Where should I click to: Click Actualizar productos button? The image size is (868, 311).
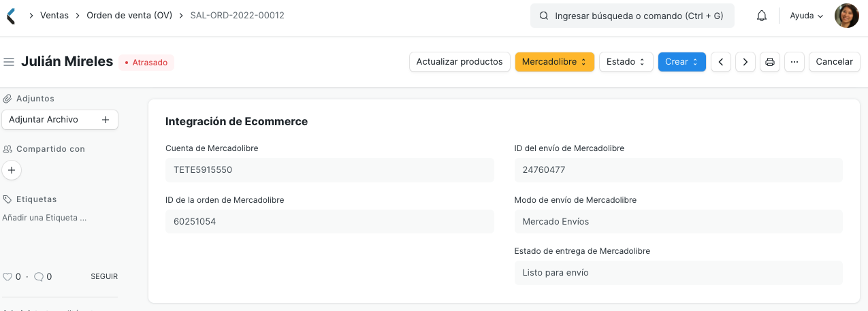click(460, 62)
